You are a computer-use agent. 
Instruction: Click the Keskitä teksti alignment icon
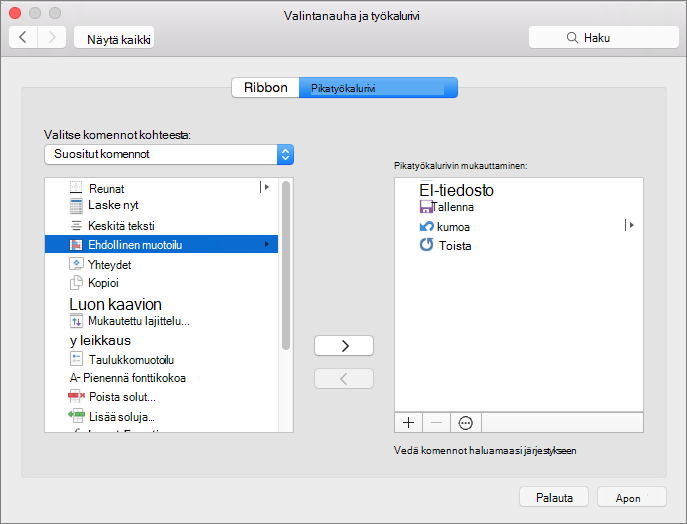[x=76, y=226]
